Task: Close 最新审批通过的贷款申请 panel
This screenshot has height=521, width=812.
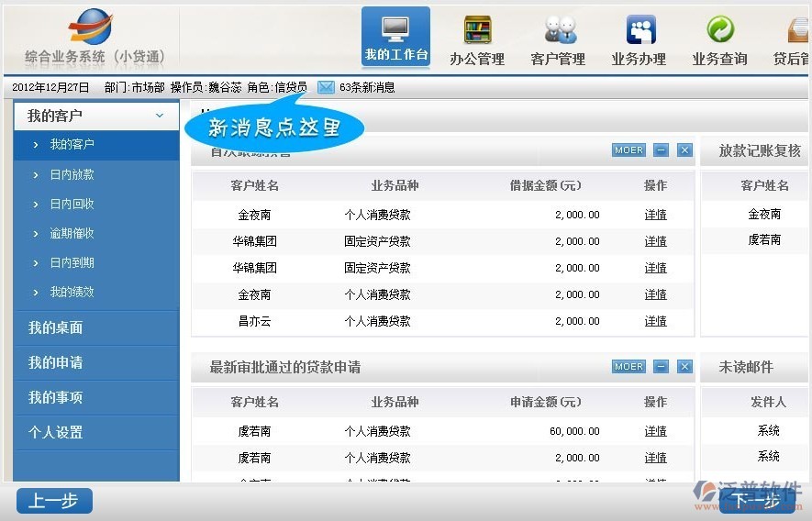Action: [x=684, y=367]
